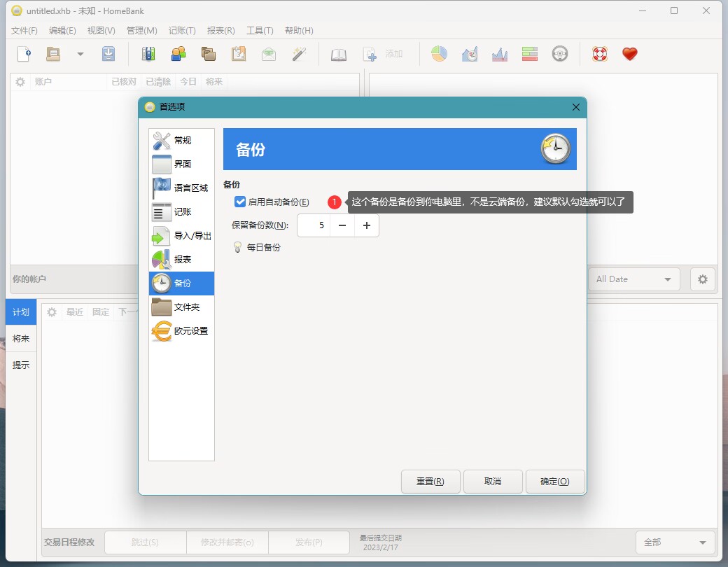
Task: Click the scheduled list gear icon
Action: tap(52, 312)
